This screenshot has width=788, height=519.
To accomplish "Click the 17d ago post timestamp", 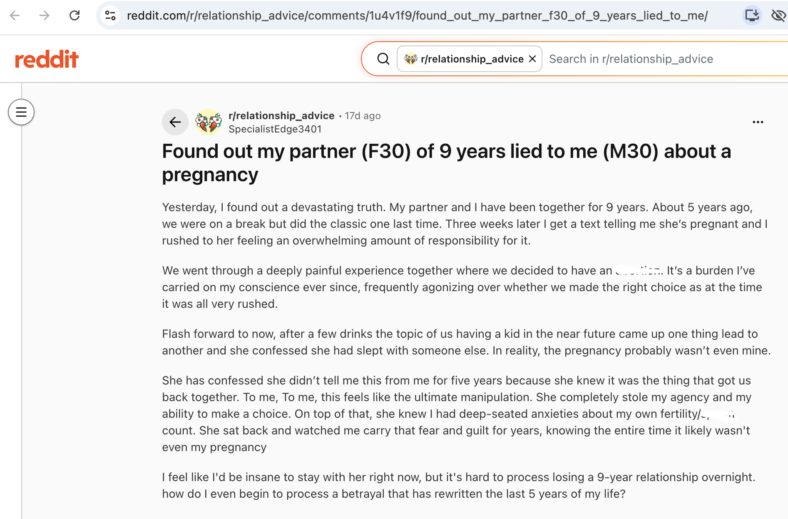I will point(362,116).
